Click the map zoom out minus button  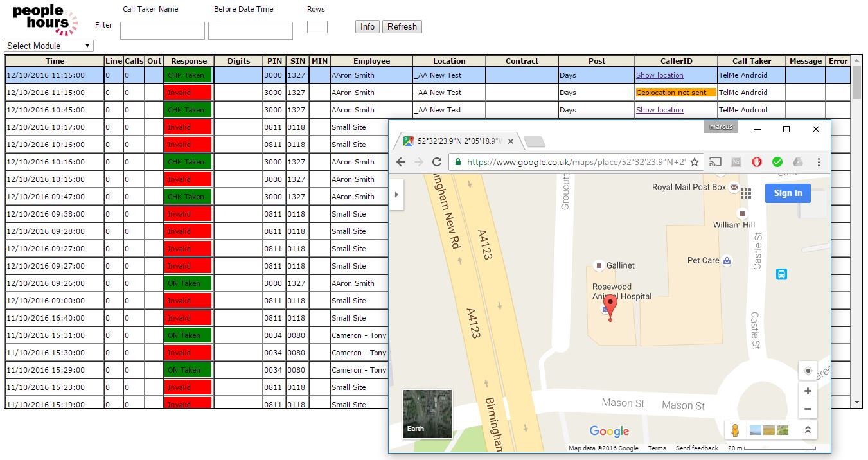tap(808, 409)
